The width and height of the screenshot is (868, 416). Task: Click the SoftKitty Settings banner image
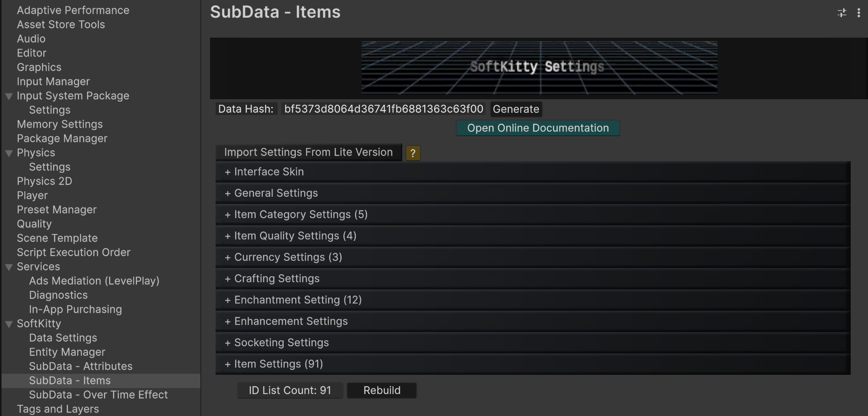539,68
